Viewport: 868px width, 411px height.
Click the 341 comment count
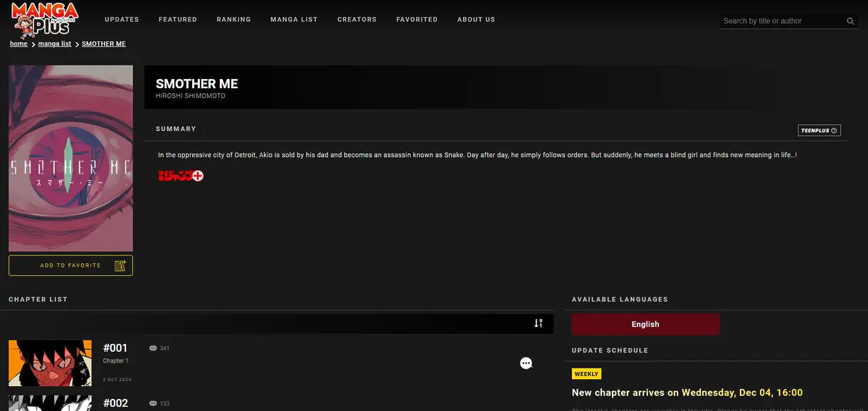(x=164, y=348)
